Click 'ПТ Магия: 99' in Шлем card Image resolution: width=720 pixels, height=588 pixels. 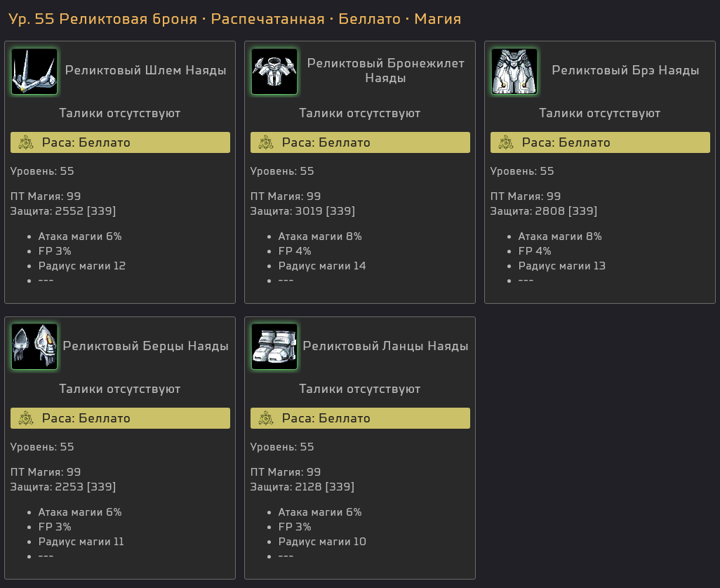coord(46,196)
